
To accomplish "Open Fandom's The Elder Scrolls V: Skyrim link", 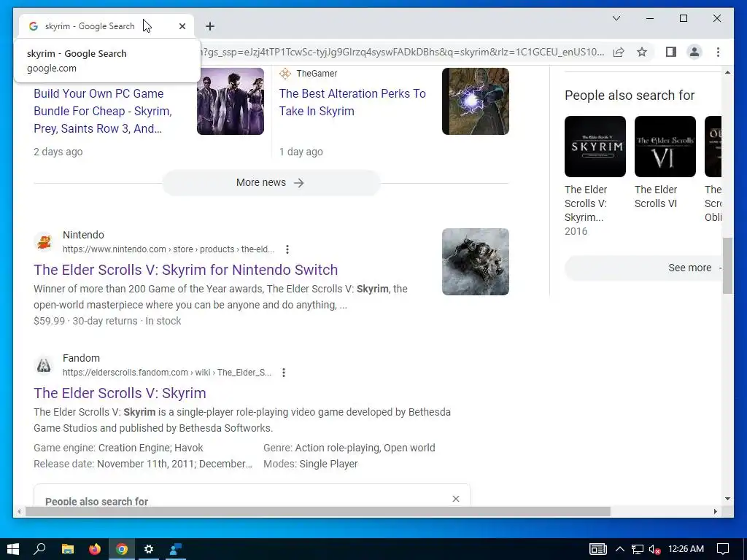I will pyautogui.click(x=120, y=393).
